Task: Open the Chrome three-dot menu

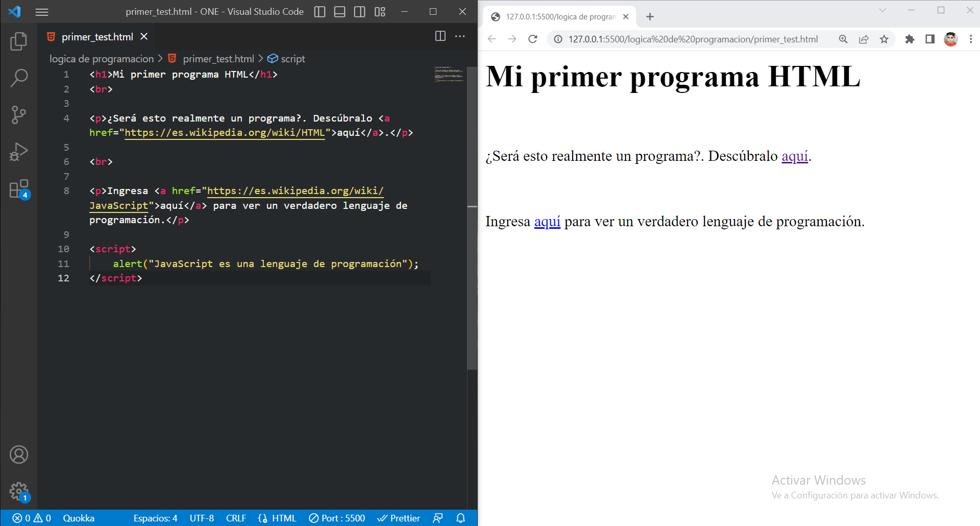Action: 971,39
